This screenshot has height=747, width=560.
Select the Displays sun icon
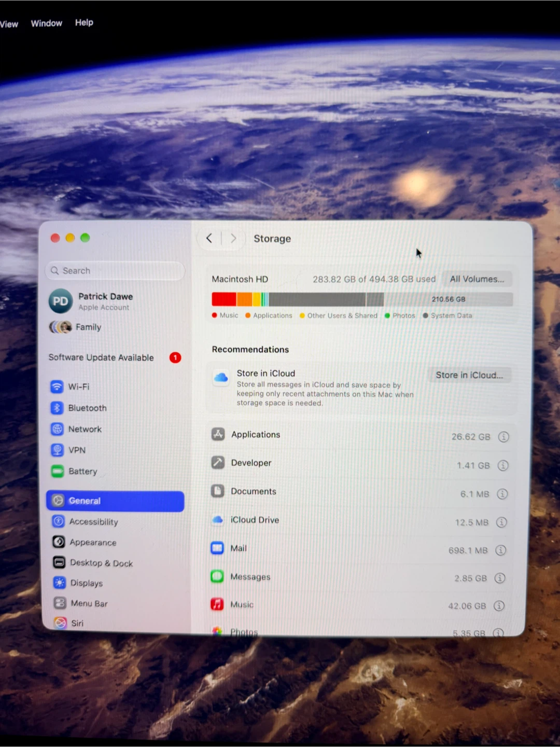60,583
